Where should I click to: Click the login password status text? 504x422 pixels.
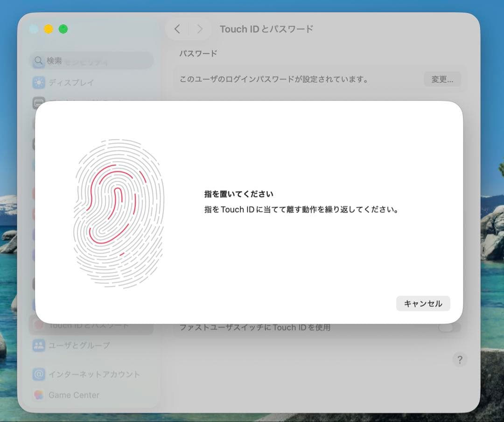(274, 79)
